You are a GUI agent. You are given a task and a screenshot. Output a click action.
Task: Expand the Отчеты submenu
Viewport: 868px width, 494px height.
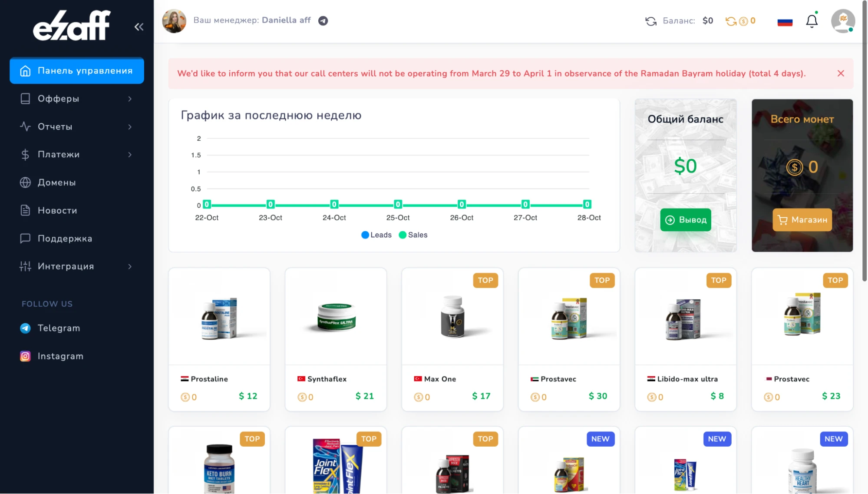coord(77,127)
